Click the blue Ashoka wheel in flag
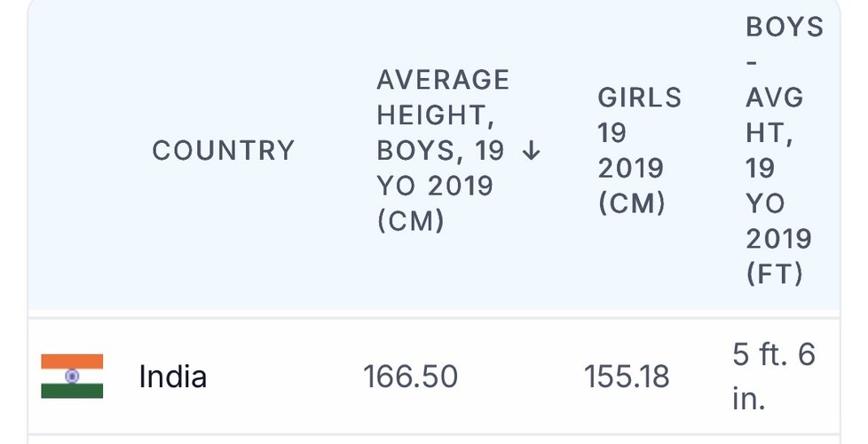Screen dimensions: 868x444 (x=72, y=377)
